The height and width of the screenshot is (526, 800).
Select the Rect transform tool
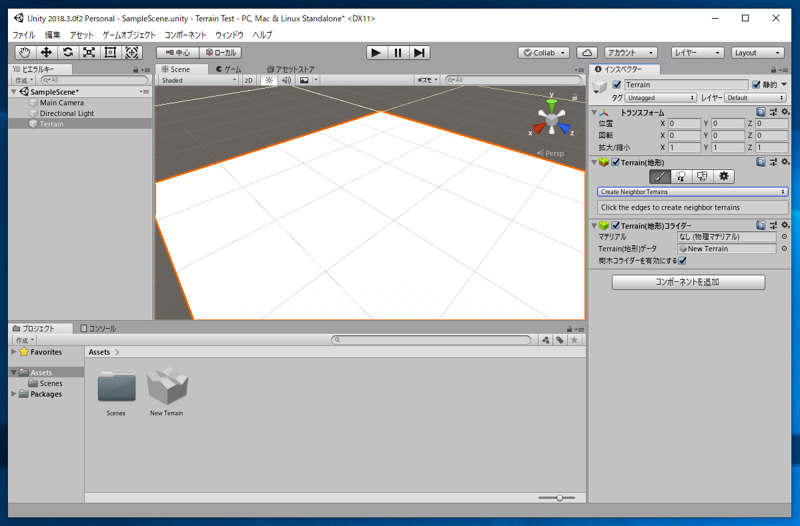(x=110, y=53)
